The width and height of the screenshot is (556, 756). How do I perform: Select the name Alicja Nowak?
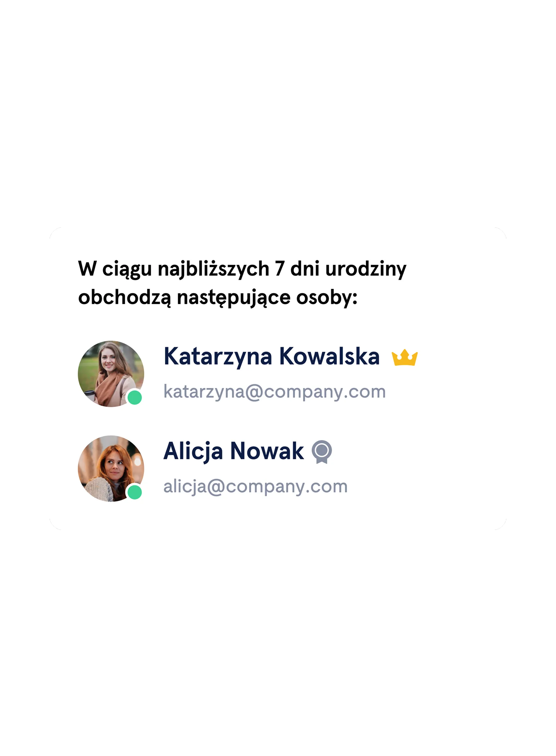tap(234, 451)
